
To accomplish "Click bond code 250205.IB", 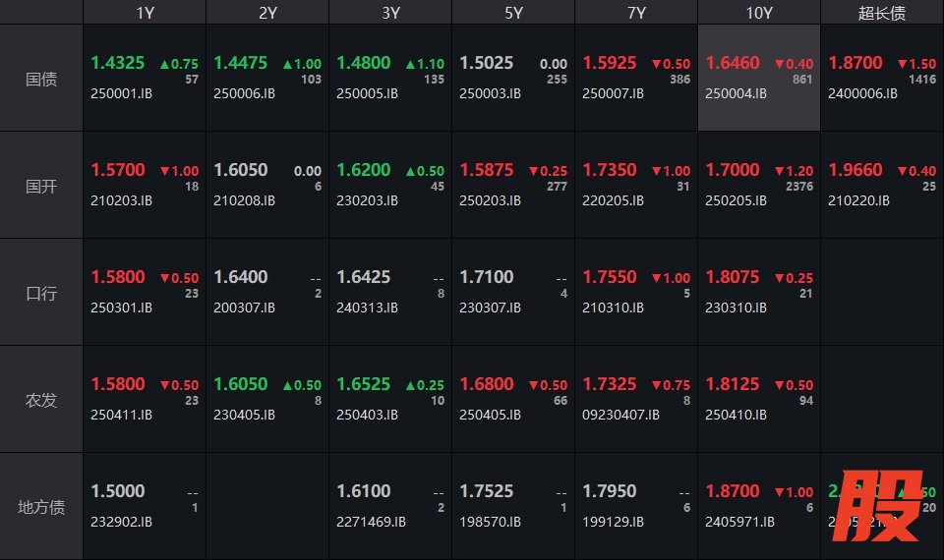I will pyautogui.click(x=737, y=200).
